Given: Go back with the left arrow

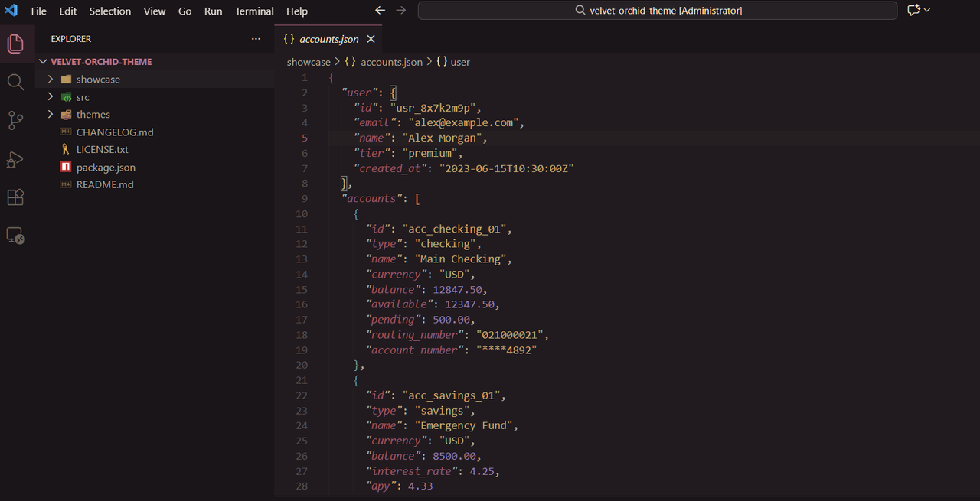Looking at the screenshot, I should pos(381,11).
